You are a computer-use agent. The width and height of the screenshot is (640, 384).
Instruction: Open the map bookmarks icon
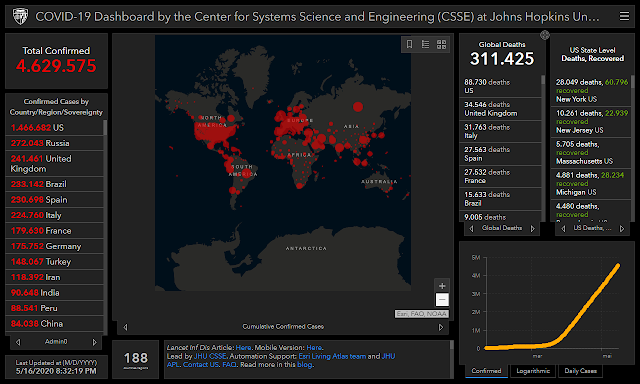[x=409, y=44]
